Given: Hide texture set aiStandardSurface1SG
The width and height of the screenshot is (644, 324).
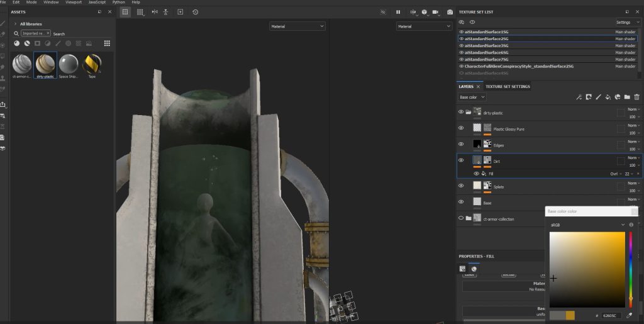Looking at the screenshot, I should click(x=461, y=31).
